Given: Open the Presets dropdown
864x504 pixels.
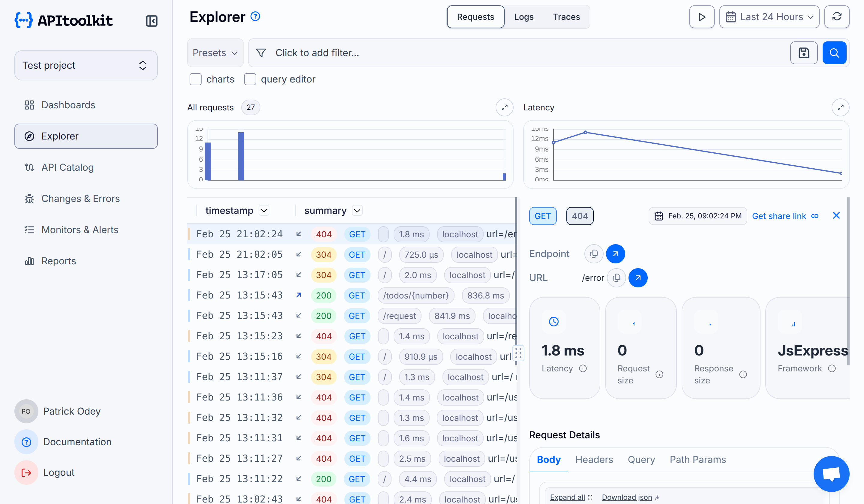Looking at the screenshot, I should click(215, 52).
